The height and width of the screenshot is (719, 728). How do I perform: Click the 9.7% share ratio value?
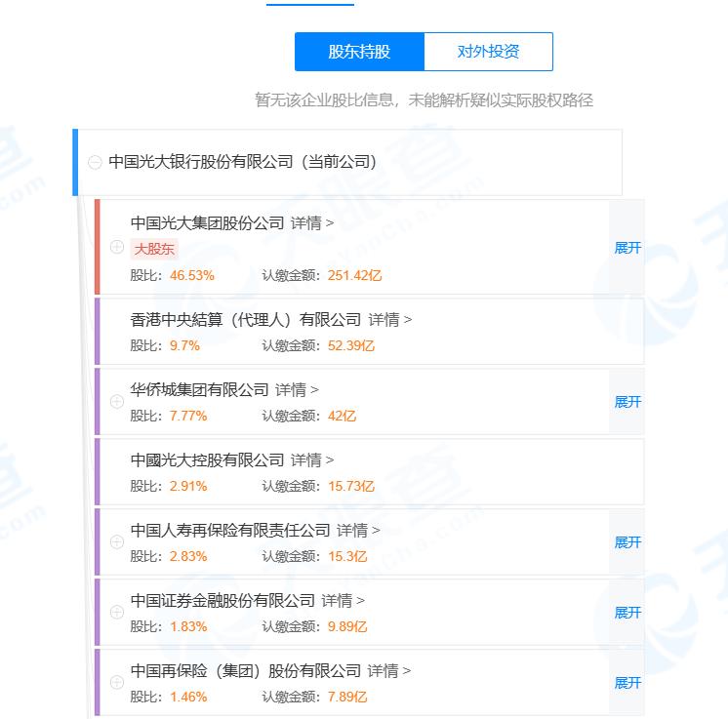184,345
